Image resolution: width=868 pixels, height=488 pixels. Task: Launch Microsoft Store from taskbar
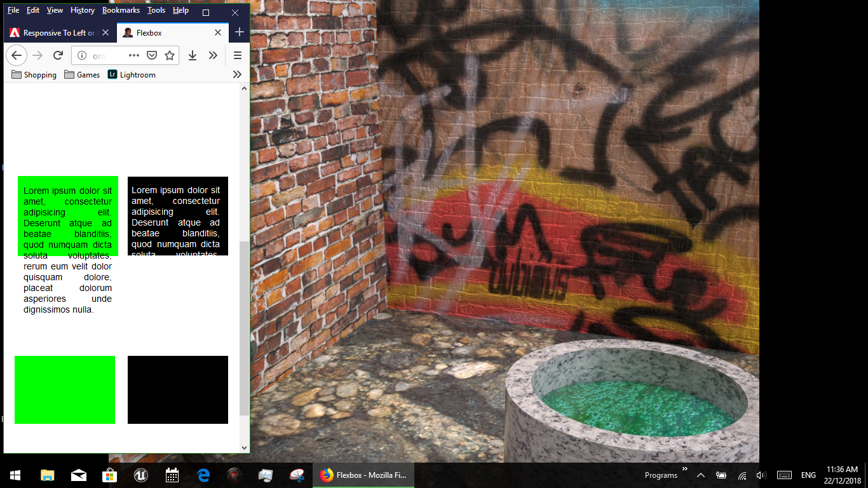coord(110,475)
